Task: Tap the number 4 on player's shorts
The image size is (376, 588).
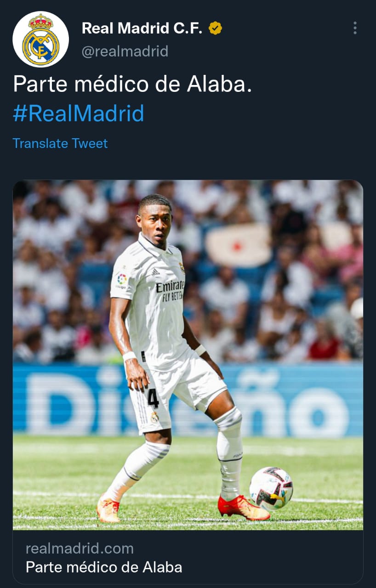Action: point(153,398)
